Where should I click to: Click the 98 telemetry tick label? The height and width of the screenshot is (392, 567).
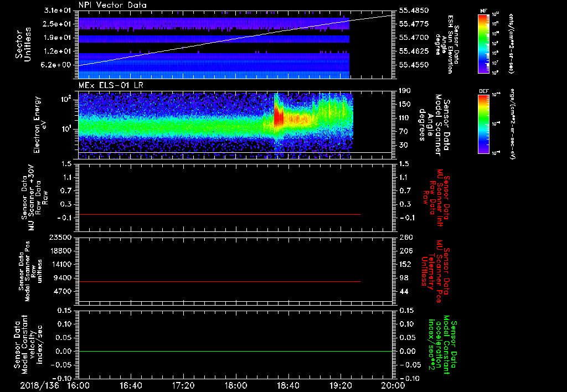click(404, 278)
